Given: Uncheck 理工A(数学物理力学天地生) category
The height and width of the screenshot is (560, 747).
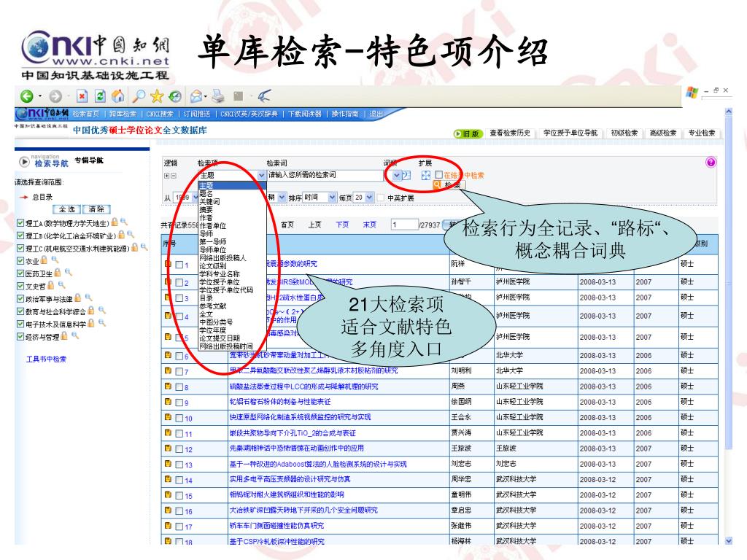Looking at the screenshot, I should [x=20, y=222].
